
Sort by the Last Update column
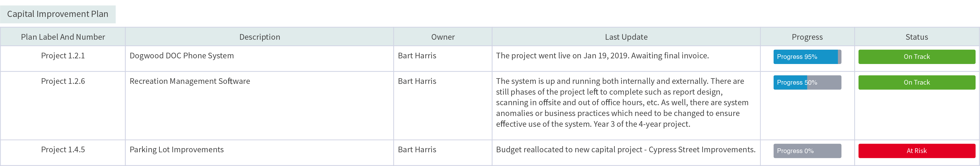626,37
